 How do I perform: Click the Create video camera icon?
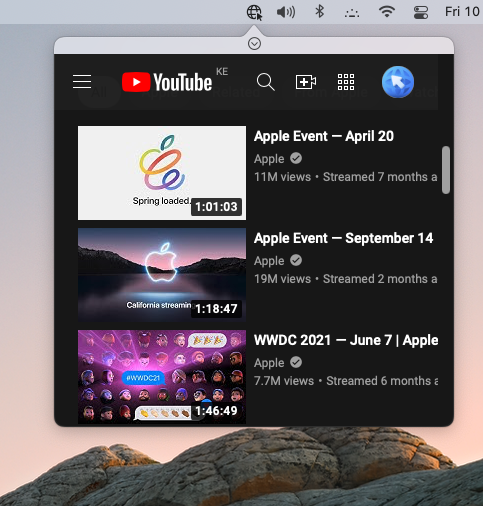tap(306, 82)
